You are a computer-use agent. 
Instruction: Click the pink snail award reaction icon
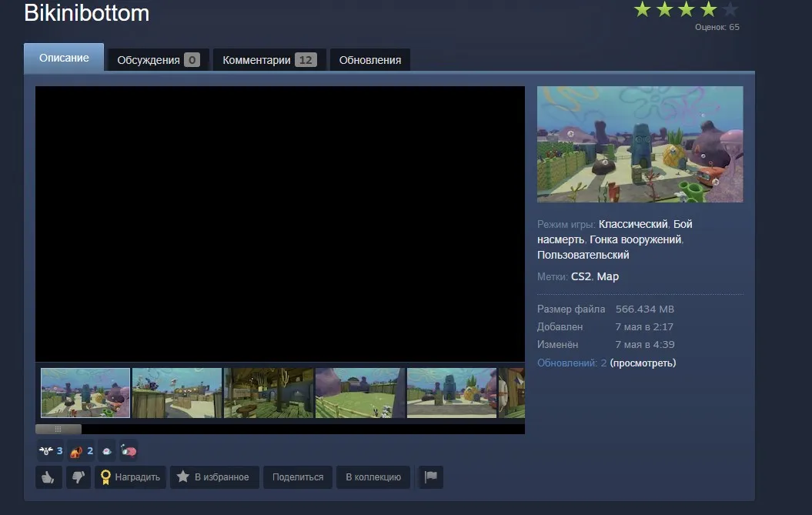[x=129, y=451]
